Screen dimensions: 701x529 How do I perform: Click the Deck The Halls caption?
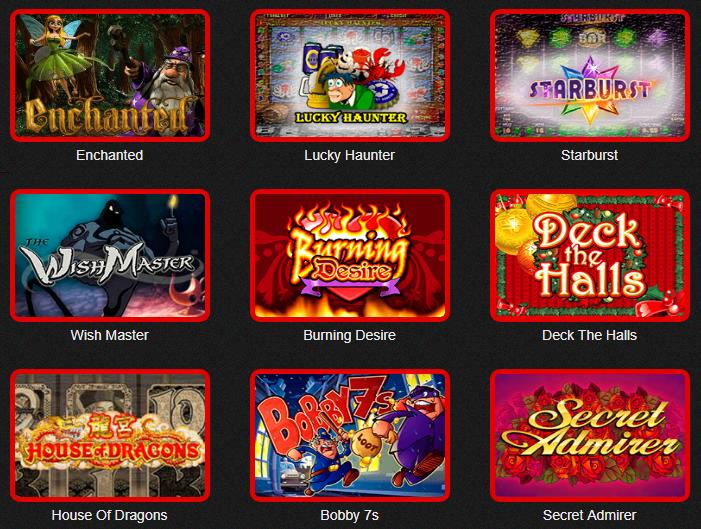[589, 335]
